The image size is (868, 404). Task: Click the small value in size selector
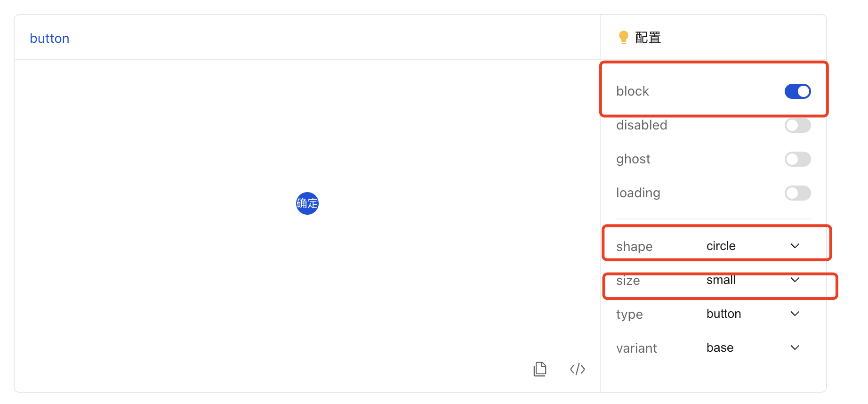click(x=721, y=279)
